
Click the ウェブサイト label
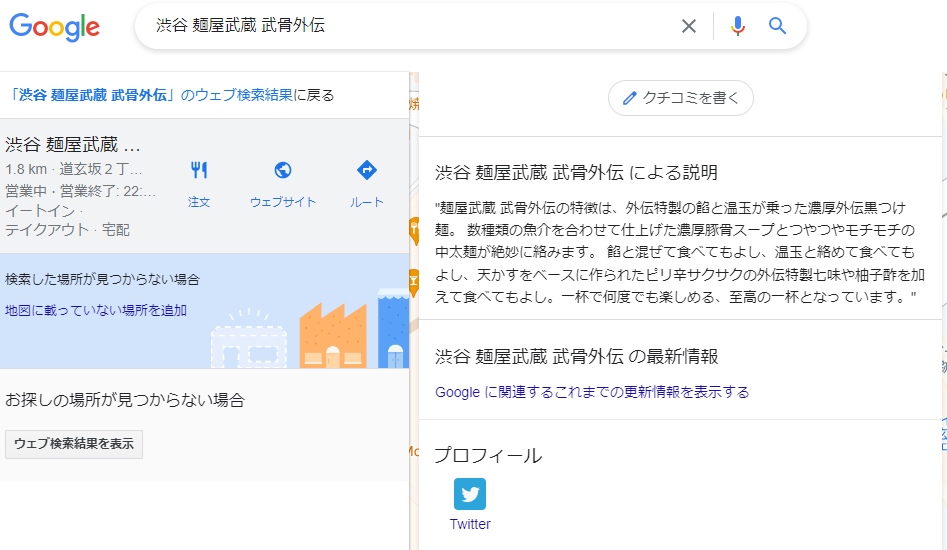pos(283,202)
